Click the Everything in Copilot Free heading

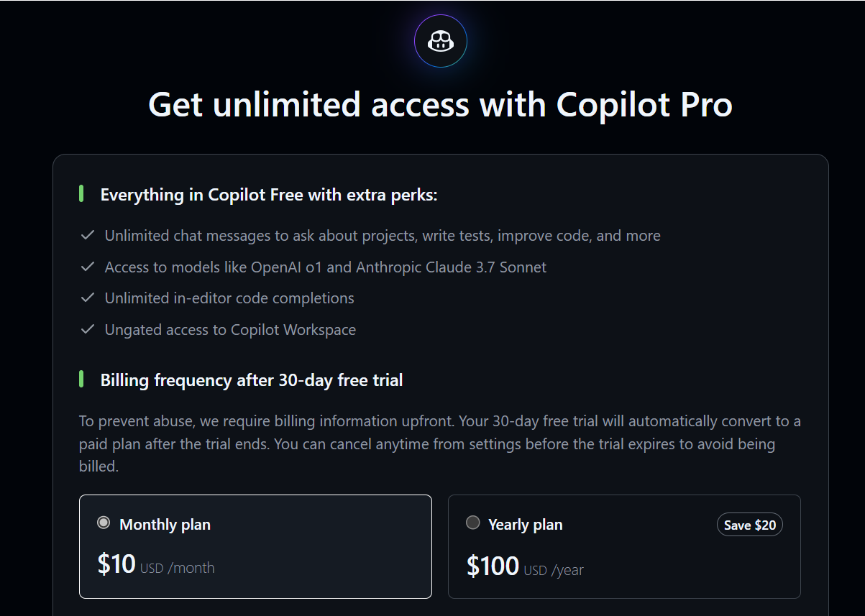tap(269, 195)
